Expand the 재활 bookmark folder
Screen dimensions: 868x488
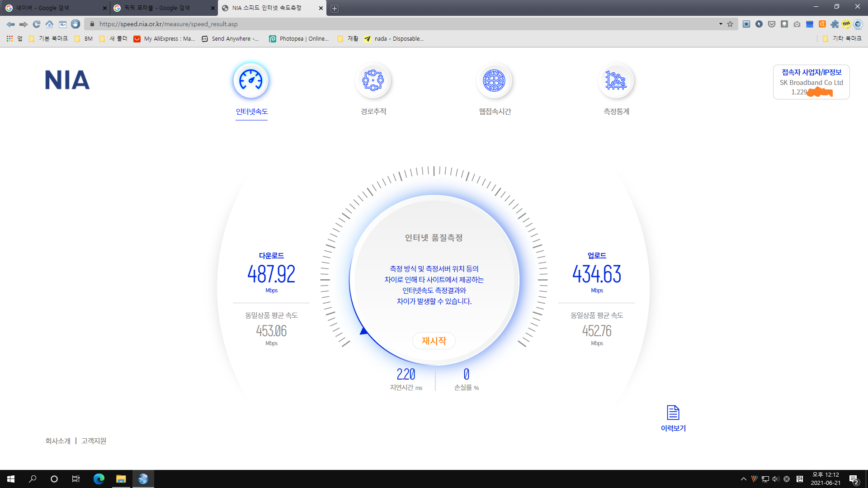point(348,39)
